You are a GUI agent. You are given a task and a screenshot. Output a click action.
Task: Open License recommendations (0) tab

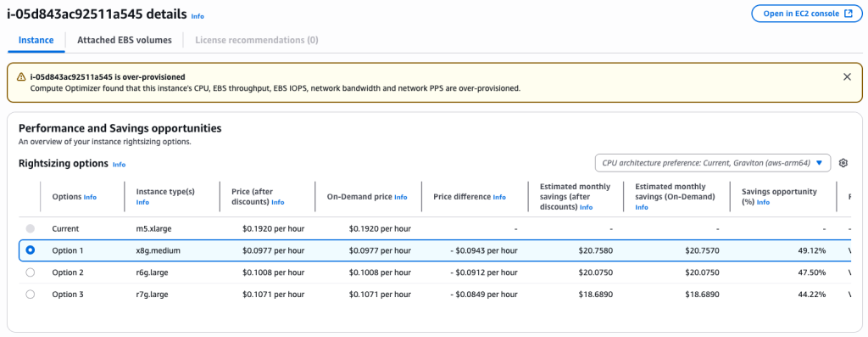tap(256, 40)
